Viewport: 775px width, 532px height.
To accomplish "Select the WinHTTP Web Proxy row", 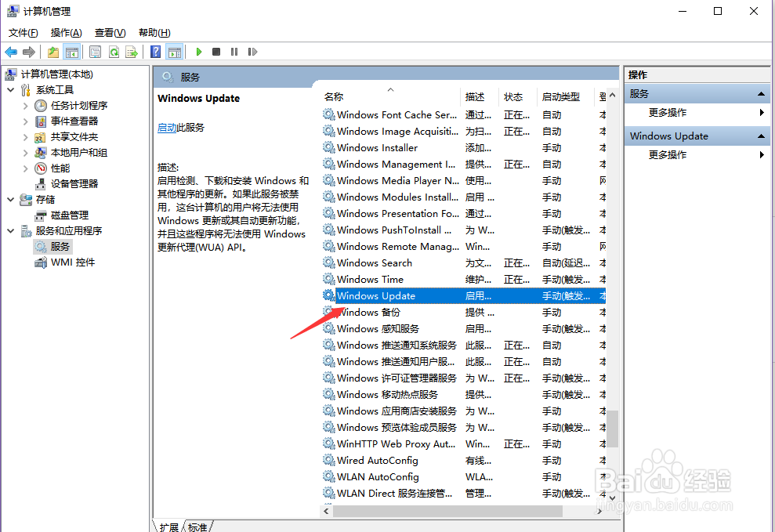I will pyautogui.click(x=463, y=444).
